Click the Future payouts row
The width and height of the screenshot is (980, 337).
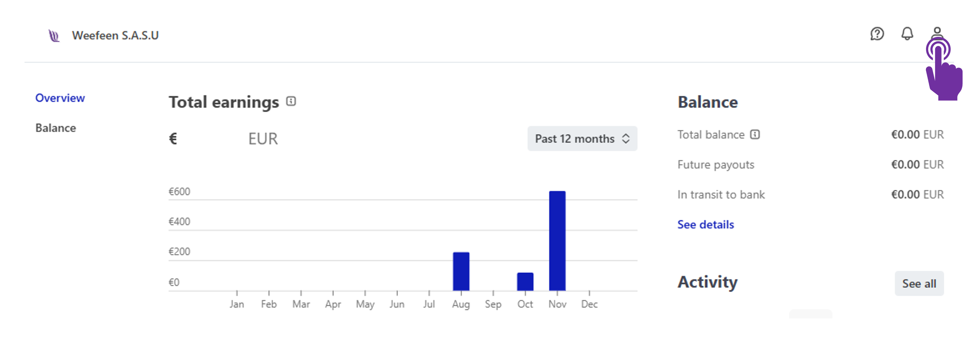click(716, 165)
